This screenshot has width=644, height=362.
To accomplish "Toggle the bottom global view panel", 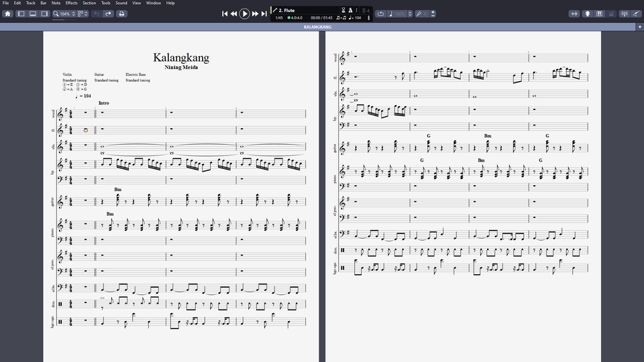I will [33, 13].
